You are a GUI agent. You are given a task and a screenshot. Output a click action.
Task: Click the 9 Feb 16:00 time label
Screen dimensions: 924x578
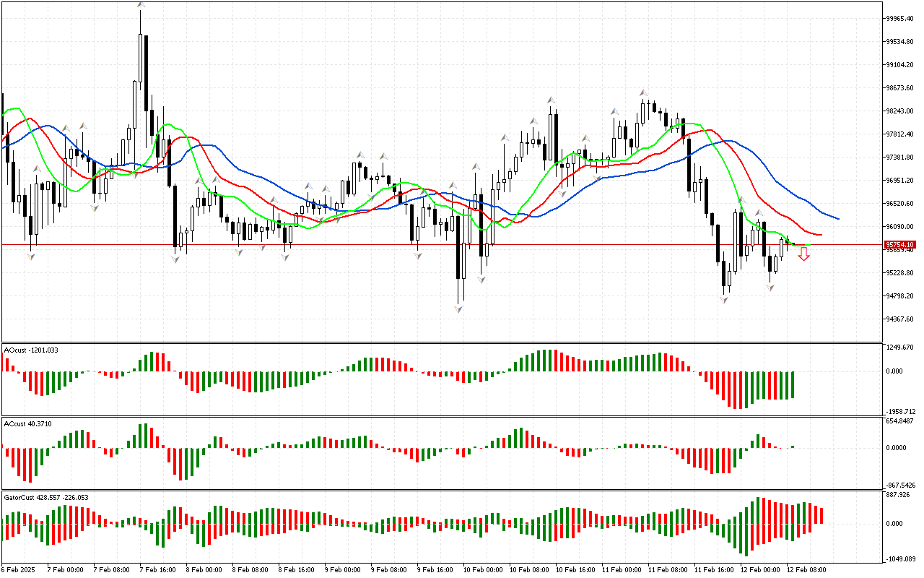click(435, 570)
